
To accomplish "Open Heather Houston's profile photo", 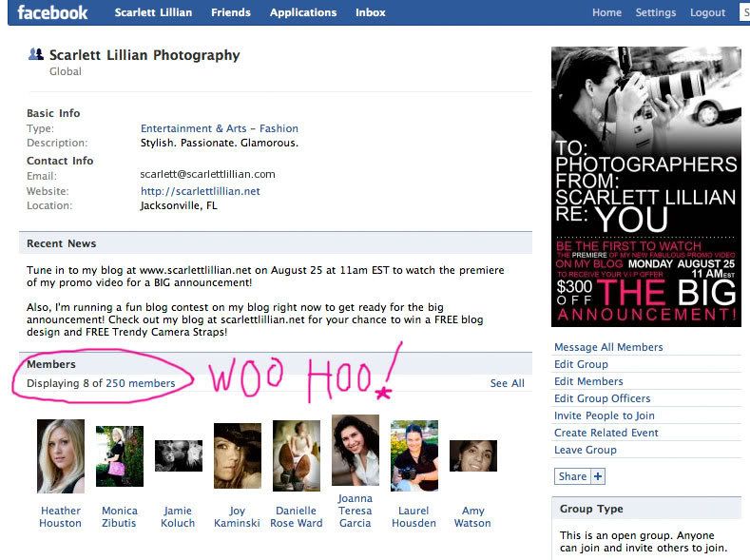I will point(61,456).
